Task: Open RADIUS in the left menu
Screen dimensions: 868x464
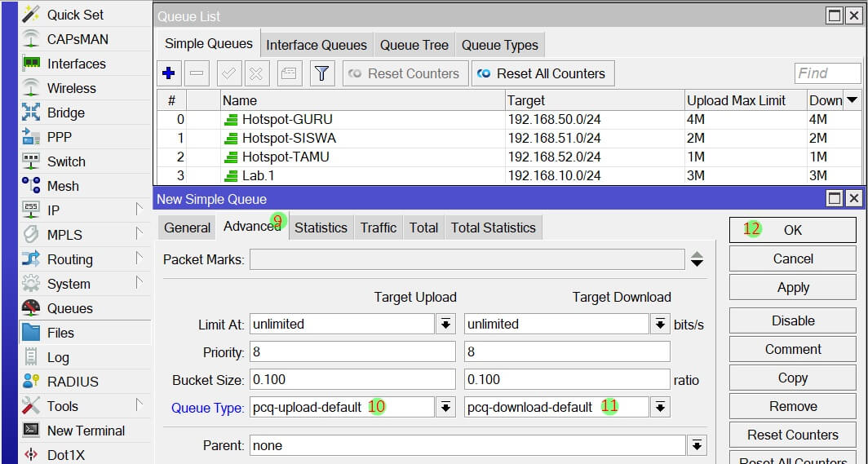Action: pyautogui.click(x=73, y=382)
